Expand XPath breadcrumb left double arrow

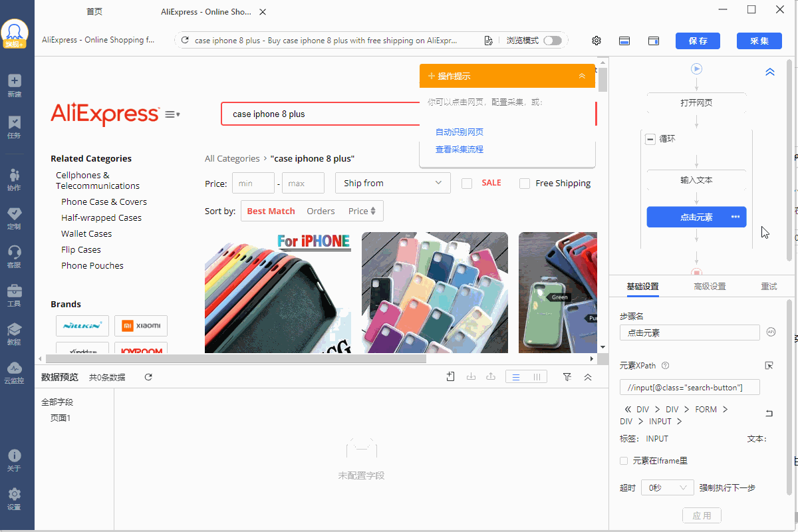click(x=628, y=410)
